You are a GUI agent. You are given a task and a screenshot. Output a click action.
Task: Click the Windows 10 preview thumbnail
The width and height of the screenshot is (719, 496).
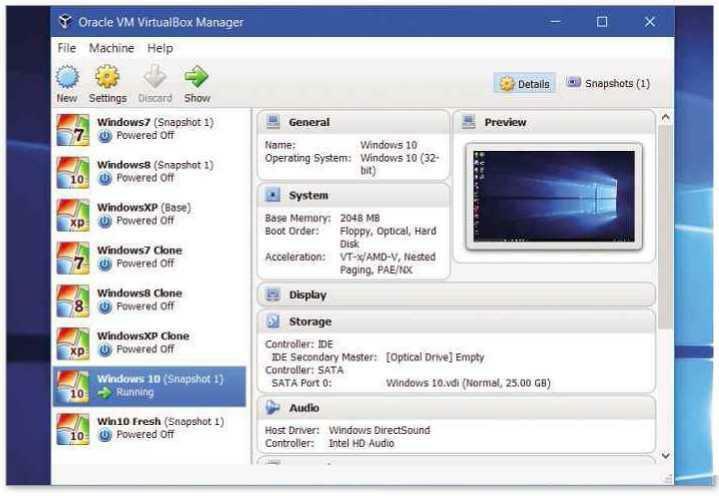[x=554, y=196]
